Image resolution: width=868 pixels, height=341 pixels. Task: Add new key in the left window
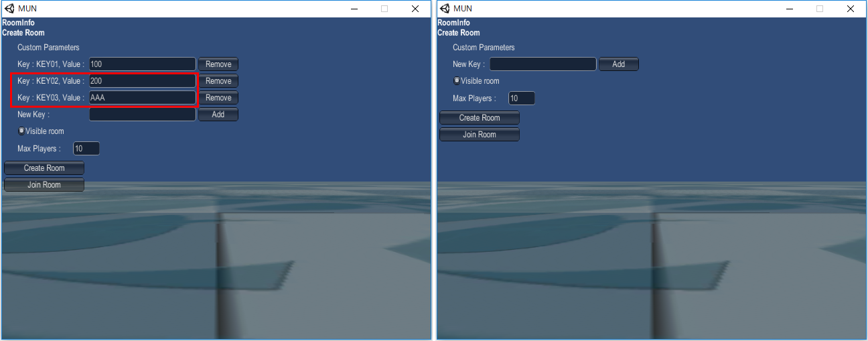(x=218, y=115)
